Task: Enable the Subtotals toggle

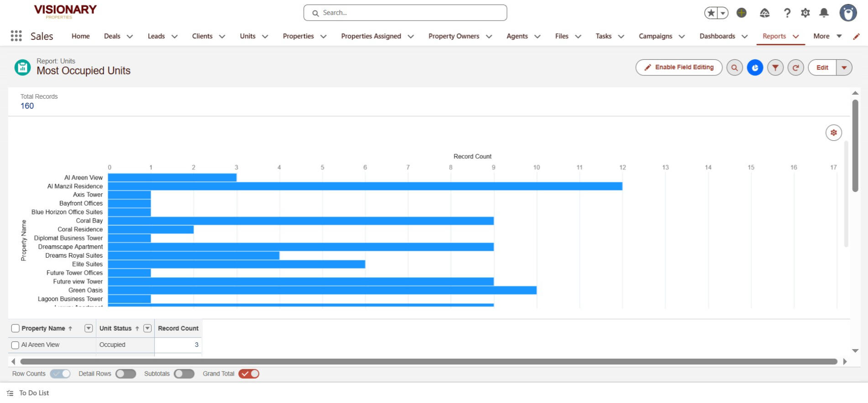Action: pyautogui.click(x=184, y=374)
